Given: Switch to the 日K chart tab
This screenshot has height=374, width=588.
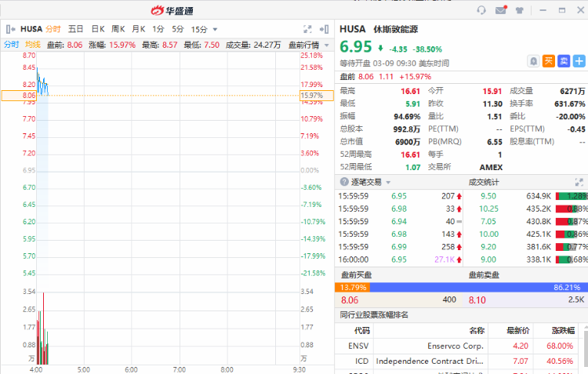Looking at the screenshot, I should click(x=98, y=29).
